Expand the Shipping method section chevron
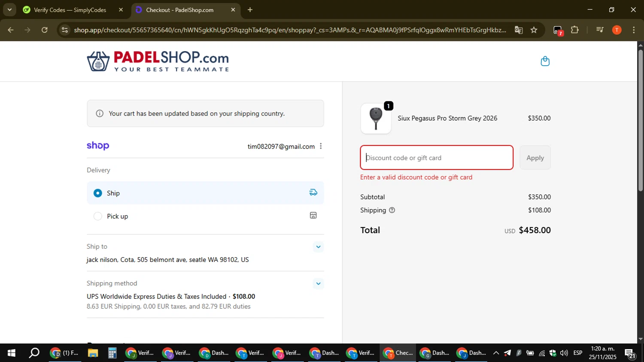The image size is (644, 362). point(318,283)
